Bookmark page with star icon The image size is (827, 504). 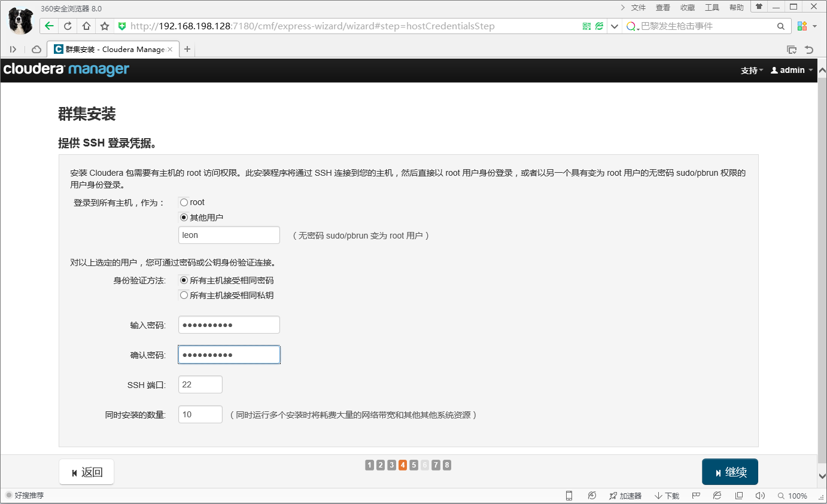coord(104,26)
